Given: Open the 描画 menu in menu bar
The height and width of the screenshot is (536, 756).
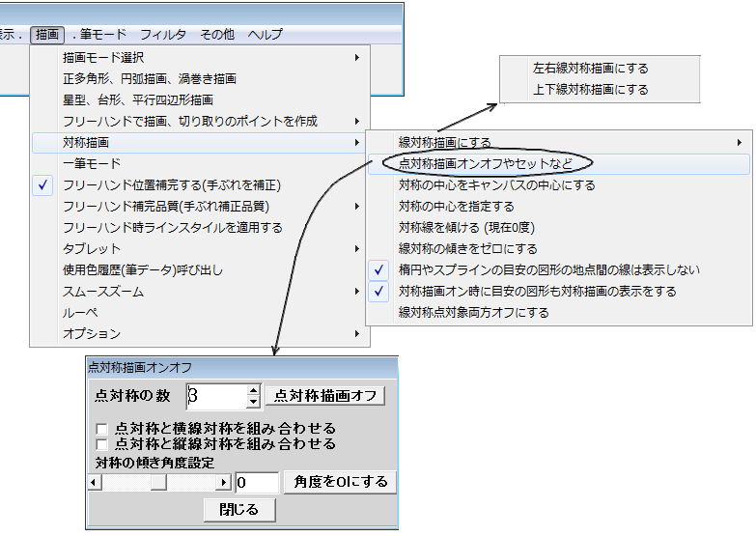Looking at the screenshot, I should tap(46, 34).
